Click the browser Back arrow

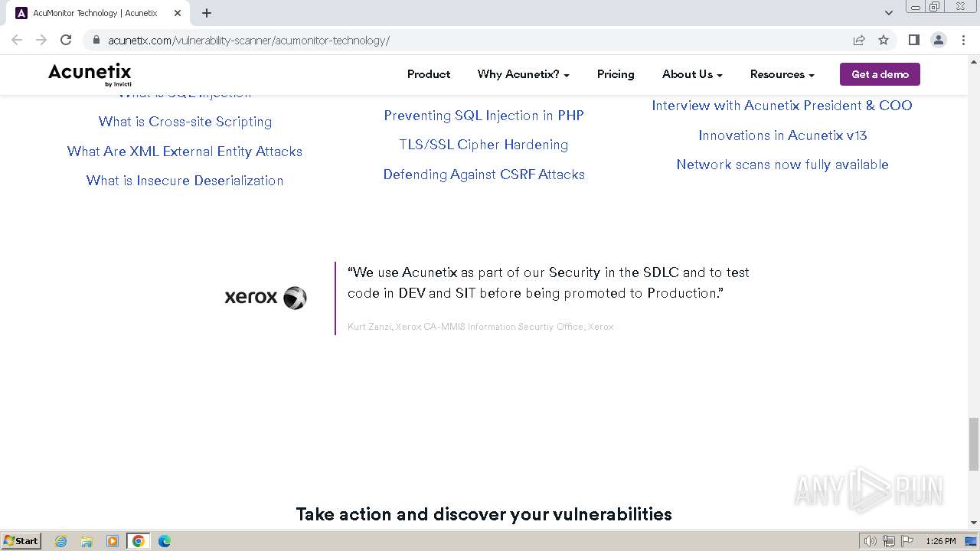tap(17, 40)
